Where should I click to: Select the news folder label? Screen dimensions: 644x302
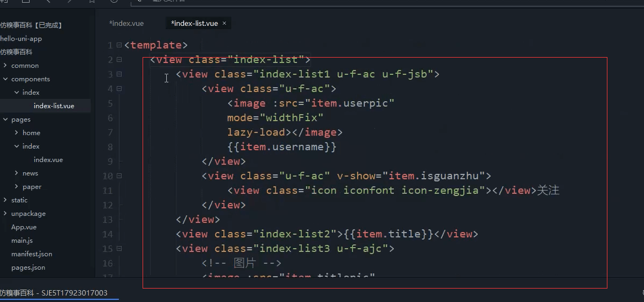coord(30,173)
